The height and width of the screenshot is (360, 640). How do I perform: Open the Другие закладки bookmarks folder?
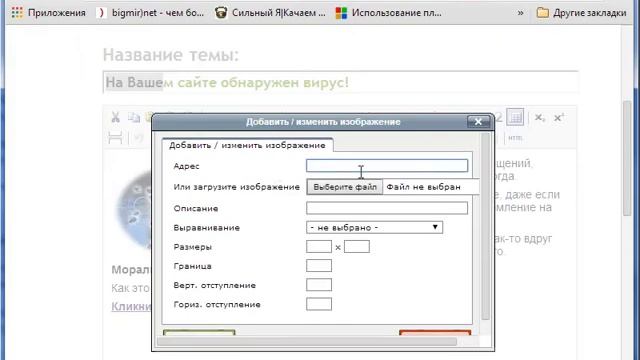pyautogui.click(x=581, y=13)
